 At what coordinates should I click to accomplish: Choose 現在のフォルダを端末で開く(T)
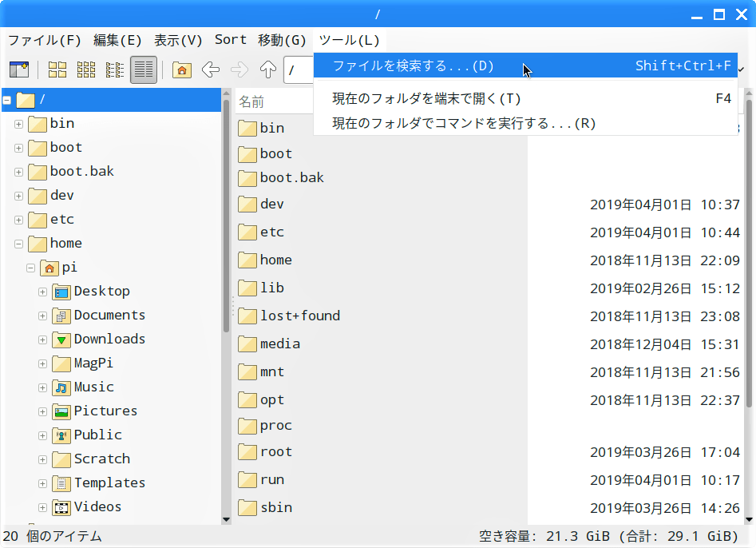pyautogui.click(x=525, y=99)
